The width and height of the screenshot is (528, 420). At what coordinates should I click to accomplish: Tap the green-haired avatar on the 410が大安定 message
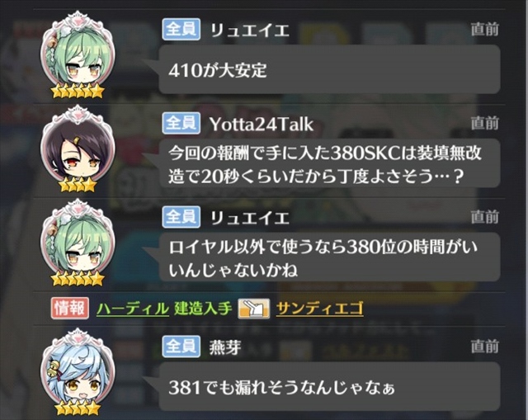78,55
